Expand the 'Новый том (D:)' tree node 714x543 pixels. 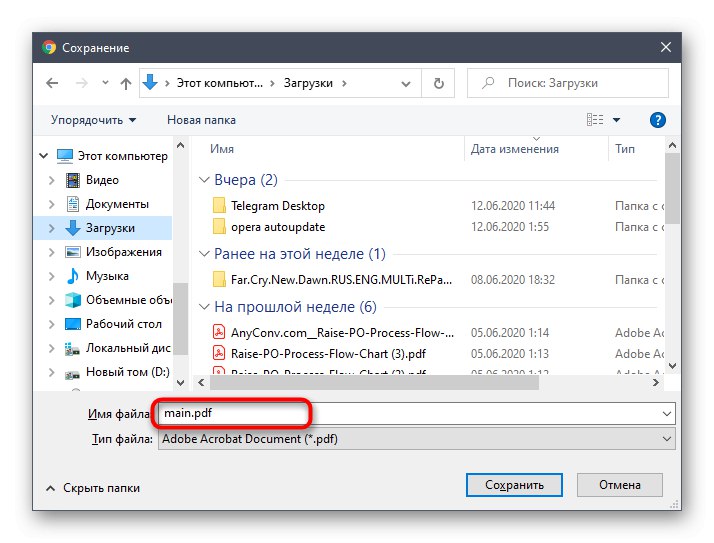coord(51,373)
